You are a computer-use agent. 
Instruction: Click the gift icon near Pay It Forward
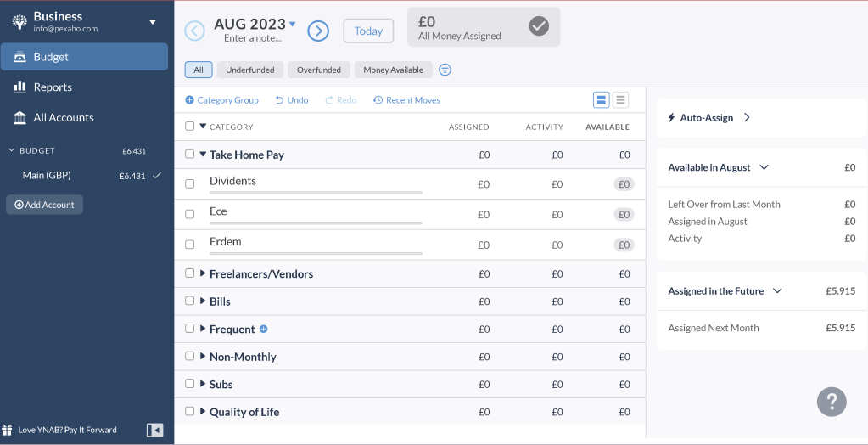pos(7,430)
